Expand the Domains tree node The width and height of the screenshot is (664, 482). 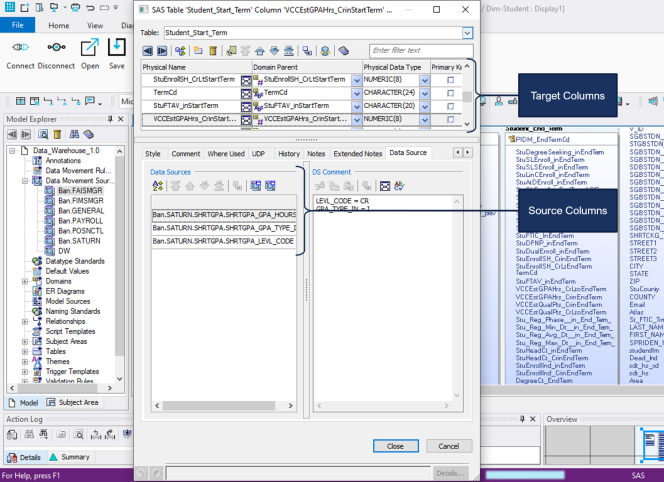[25, 281]
